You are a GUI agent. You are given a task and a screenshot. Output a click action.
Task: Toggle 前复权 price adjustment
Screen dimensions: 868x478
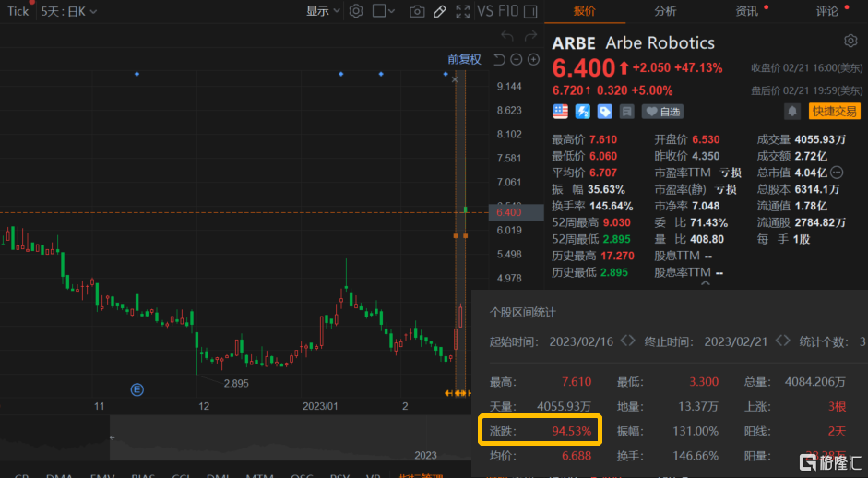tap(465, 59)
